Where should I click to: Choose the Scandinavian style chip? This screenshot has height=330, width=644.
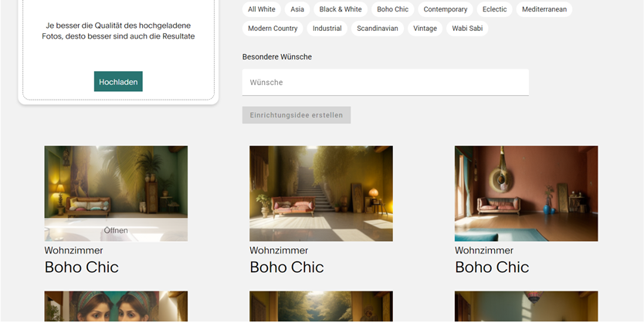point(377,29)
